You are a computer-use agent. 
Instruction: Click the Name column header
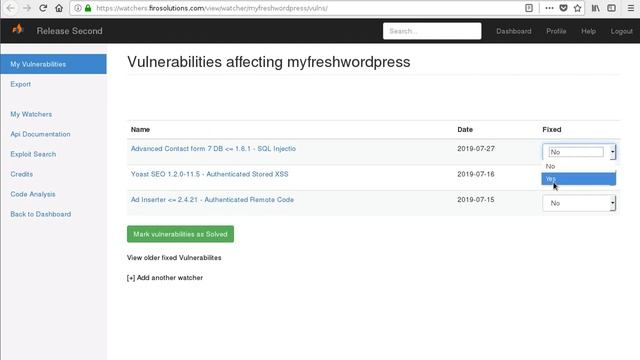[140, 129]
